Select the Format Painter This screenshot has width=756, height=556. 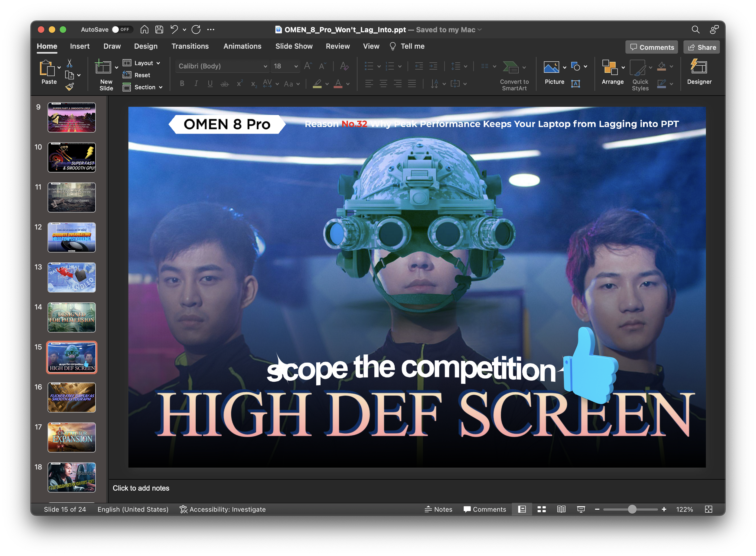tap(70, 87)
